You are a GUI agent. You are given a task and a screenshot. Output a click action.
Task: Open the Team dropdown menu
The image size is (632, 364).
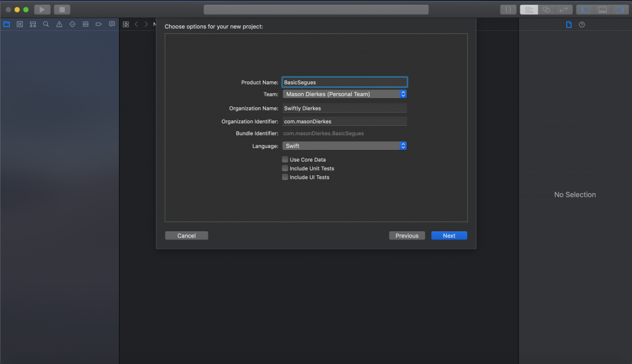(x=344, y=94)
